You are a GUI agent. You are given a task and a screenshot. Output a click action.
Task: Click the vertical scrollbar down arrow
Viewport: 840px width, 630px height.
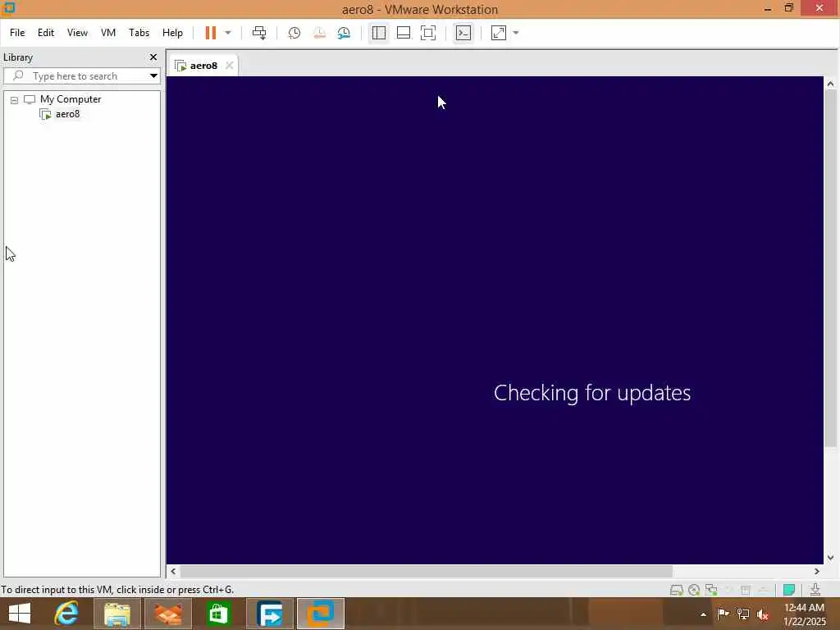click(x=830, y=558)
